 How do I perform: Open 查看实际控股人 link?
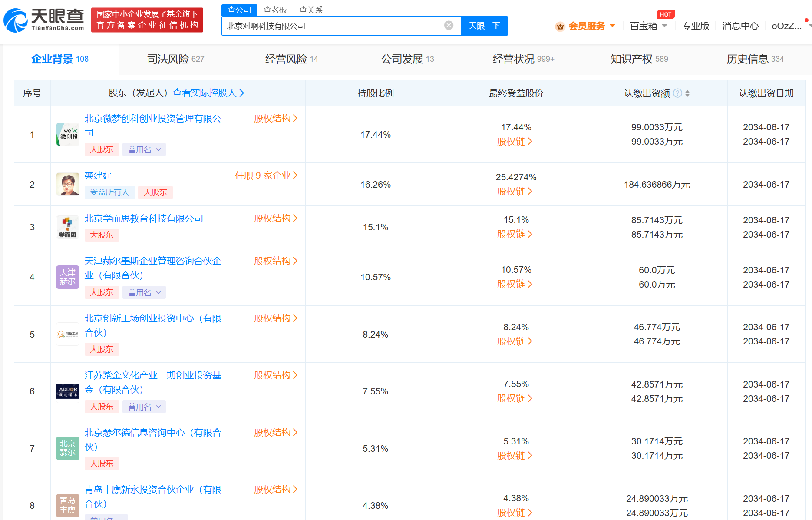tap(208, 93)
